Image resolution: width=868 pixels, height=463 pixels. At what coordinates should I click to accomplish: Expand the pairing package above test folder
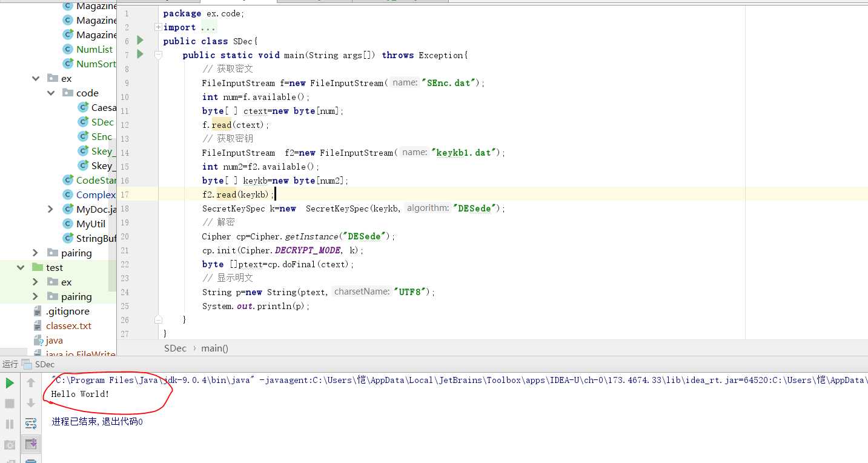pos(35,253)
